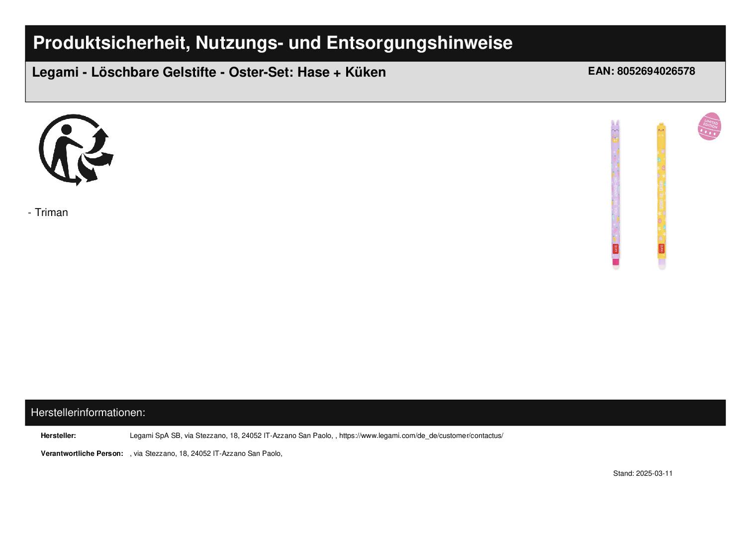This screenshot has width=756, height=535.
Task: Click the purple bunny gel pen image
Action: click(x=616, y=195)
